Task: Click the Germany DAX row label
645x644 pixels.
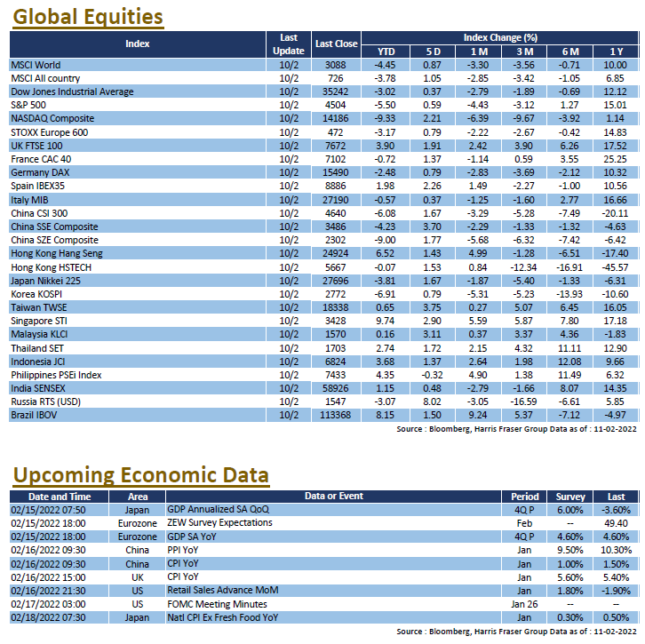Action: coord(40,172)
